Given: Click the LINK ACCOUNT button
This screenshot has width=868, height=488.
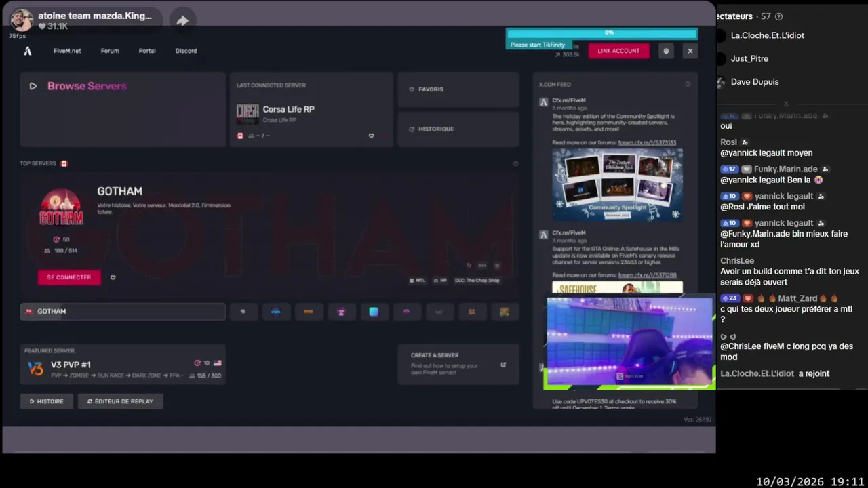Looking at the screenshot, I should tap(618, 51).
